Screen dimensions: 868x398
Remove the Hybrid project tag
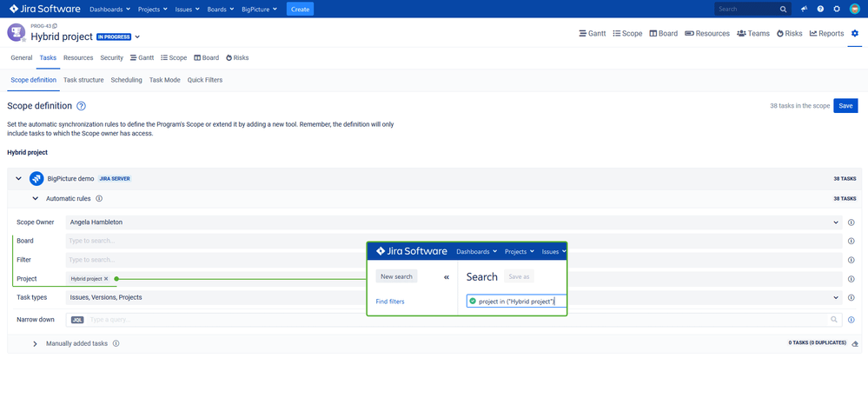[106, 278]
